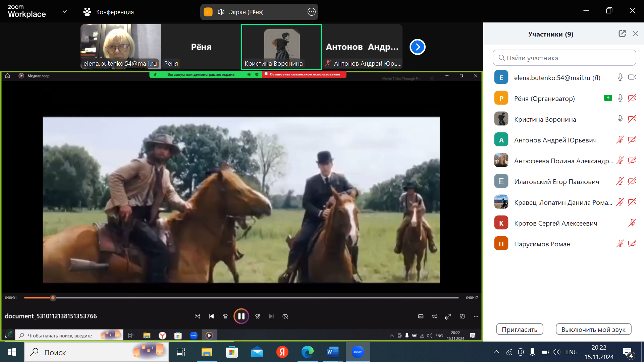This screenshot has height=362, width=644.
Task: Click Парусимов Роман muted mic icon
Action: tap(620, 244)
